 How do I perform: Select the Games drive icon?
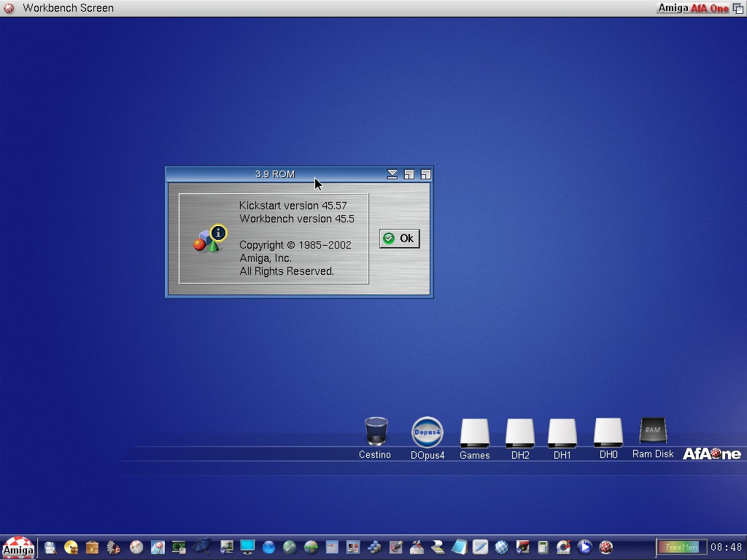(x=474, y=432)
